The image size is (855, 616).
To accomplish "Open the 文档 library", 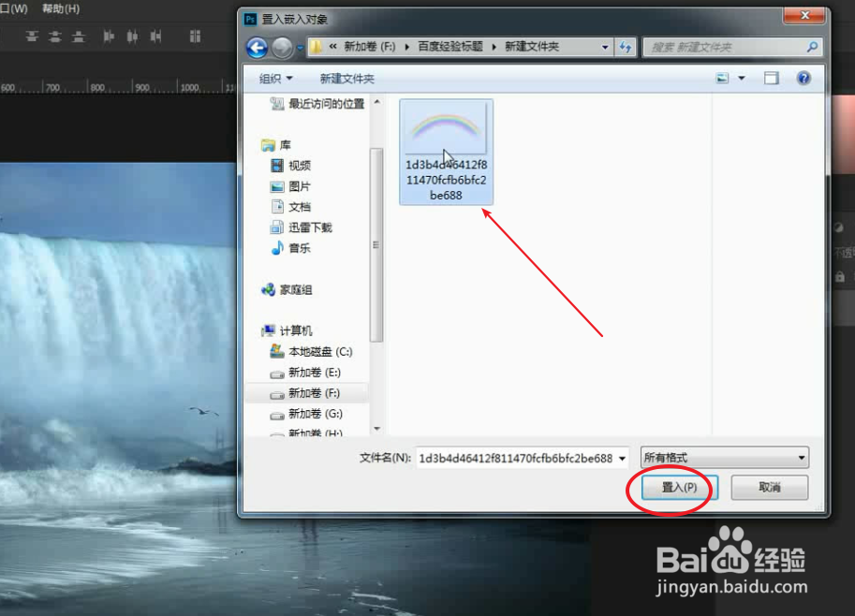I will point(291,207).
